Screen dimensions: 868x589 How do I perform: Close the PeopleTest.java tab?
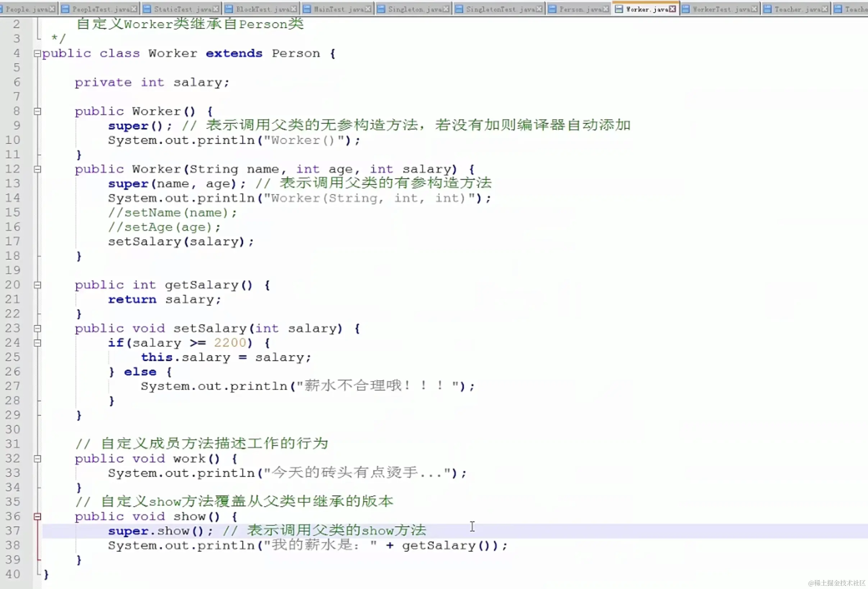[x=134, y=9]
